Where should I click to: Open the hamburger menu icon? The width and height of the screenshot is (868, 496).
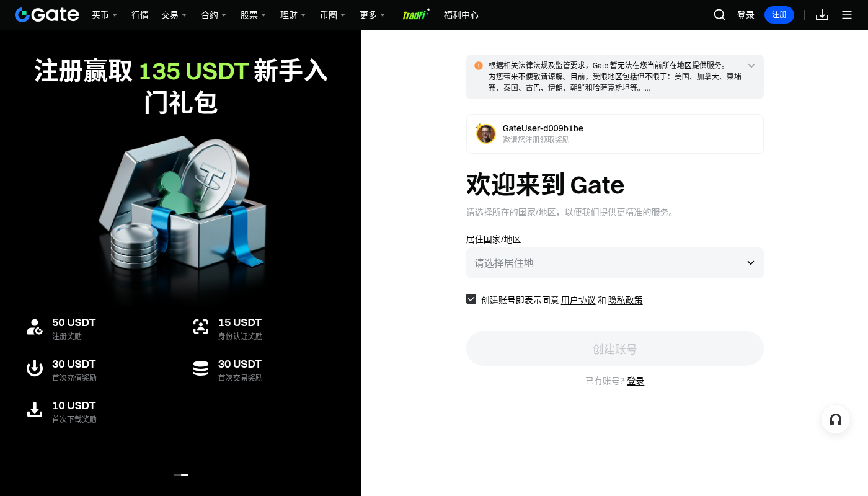click(847, 15)
